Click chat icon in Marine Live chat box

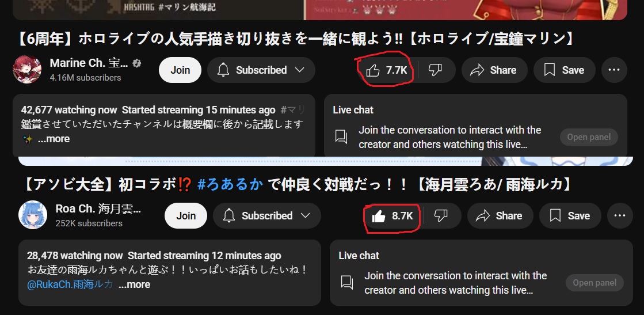[x=341, y=137]
